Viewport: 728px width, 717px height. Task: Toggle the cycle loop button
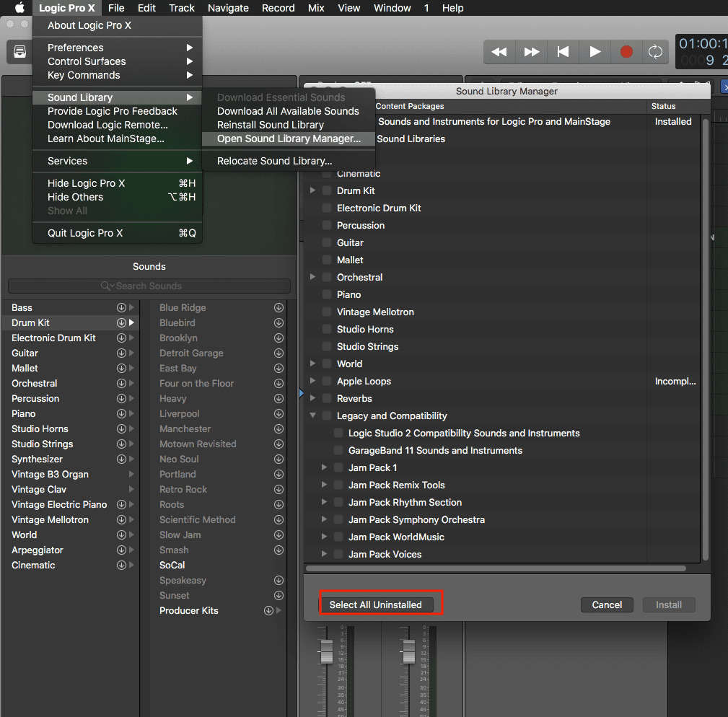click(x=655, y=51)
